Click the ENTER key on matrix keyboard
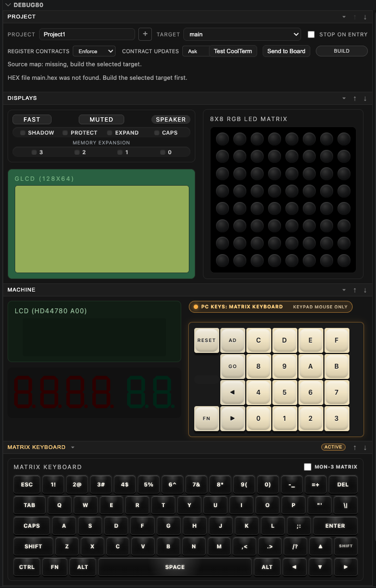376x588 pixels. [x=335, y=526]
